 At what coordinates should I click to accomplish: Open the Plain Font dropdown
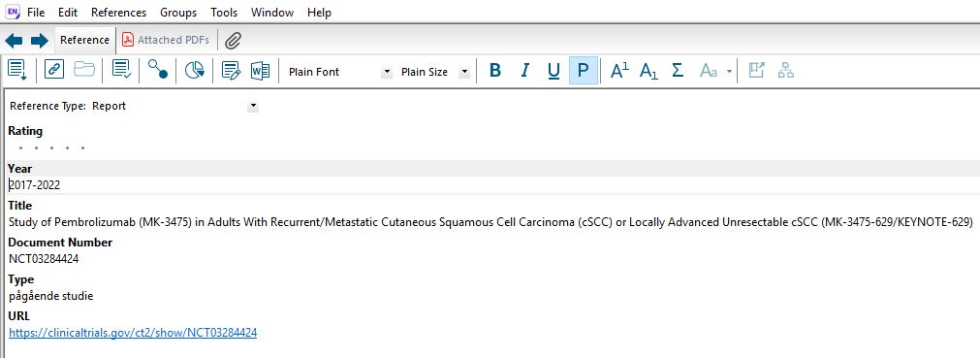387,72
